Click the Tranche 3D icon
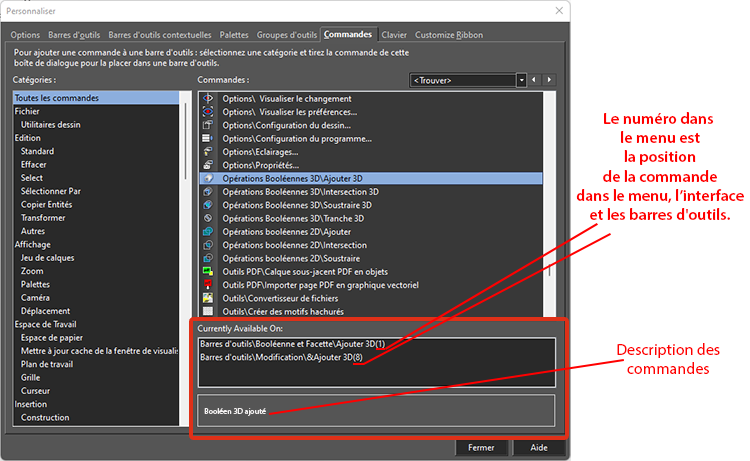 [x=208, y=219]
